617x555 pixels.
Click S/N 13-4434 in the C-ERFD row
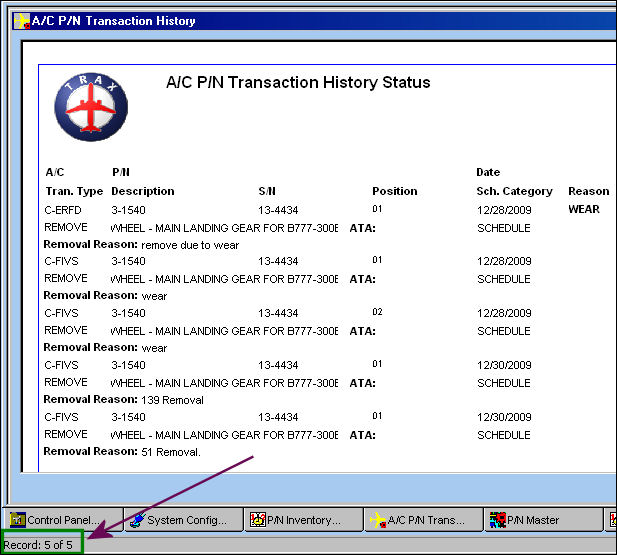pyautogui.click(x=278, y=210)
